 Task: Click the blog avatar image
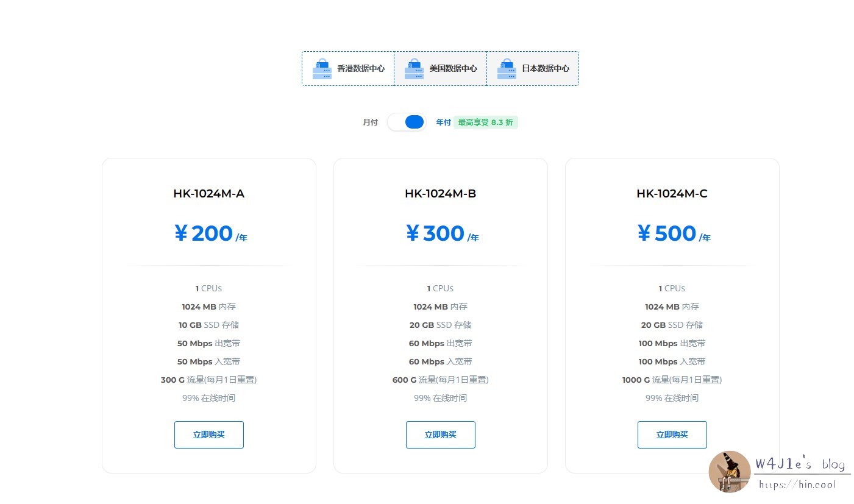730,471
